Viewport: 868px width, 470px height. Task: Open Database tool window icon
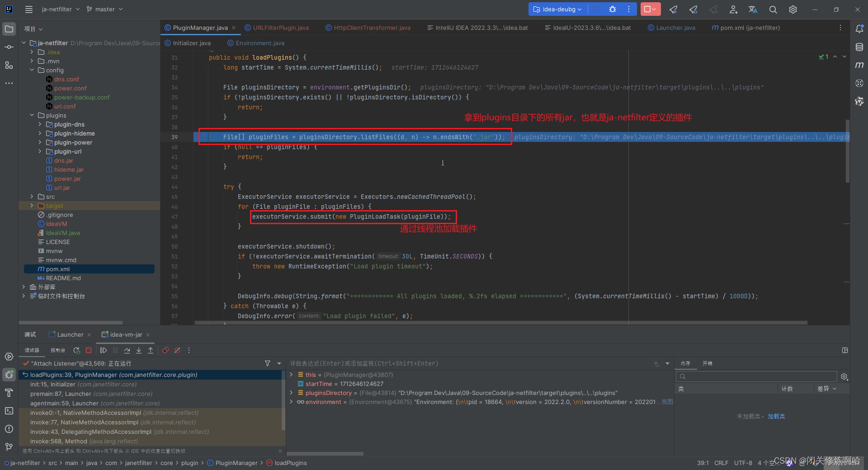859,47
